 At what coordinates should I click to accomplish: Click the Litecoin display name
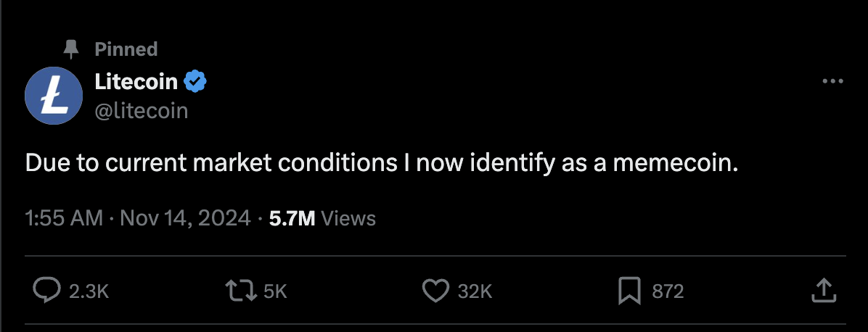click(136, 82)
